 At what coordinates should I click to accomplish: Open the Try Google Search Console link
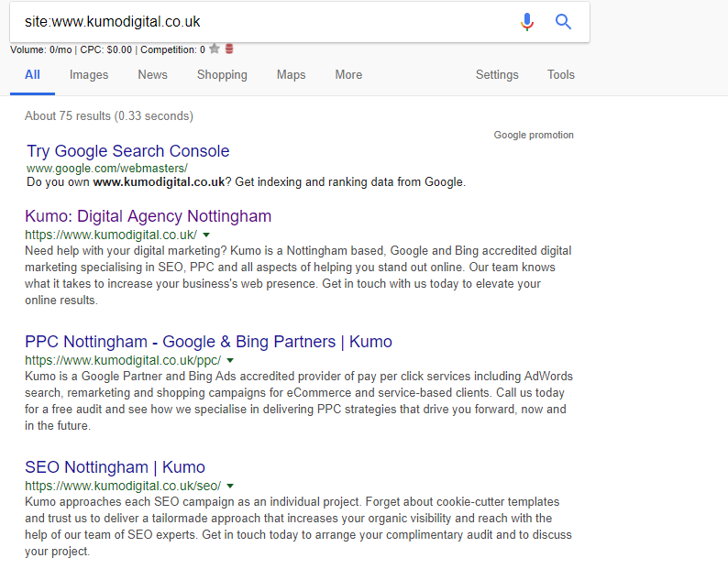pos(128,151)
